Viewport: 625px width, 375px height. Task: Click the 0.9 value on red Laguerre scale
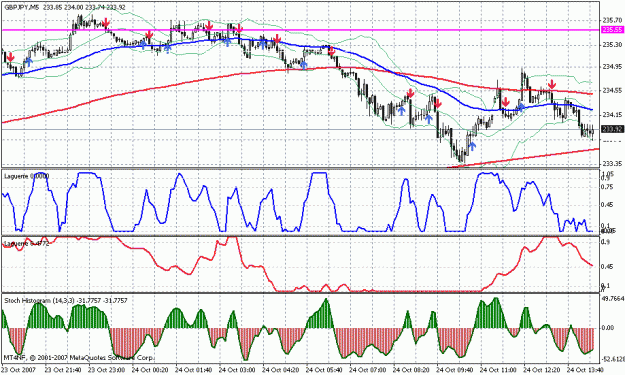pos(605,242)
